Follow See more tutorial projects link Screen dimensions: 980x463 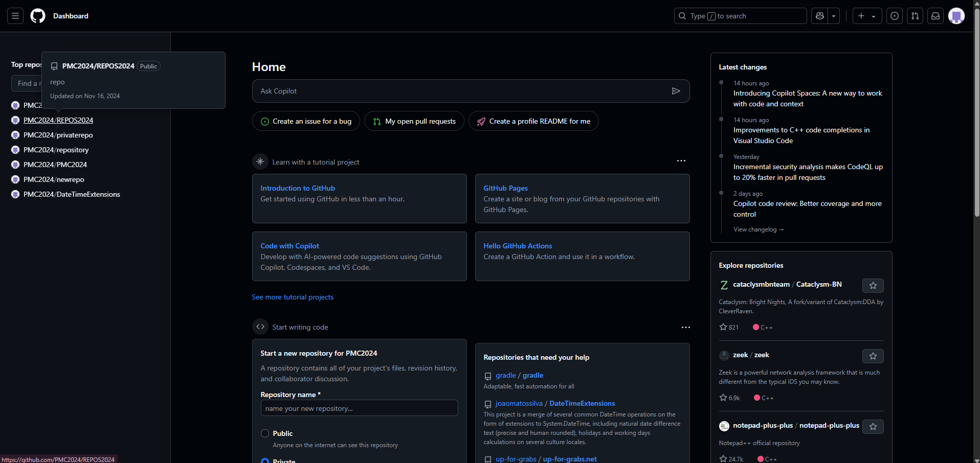293,297
